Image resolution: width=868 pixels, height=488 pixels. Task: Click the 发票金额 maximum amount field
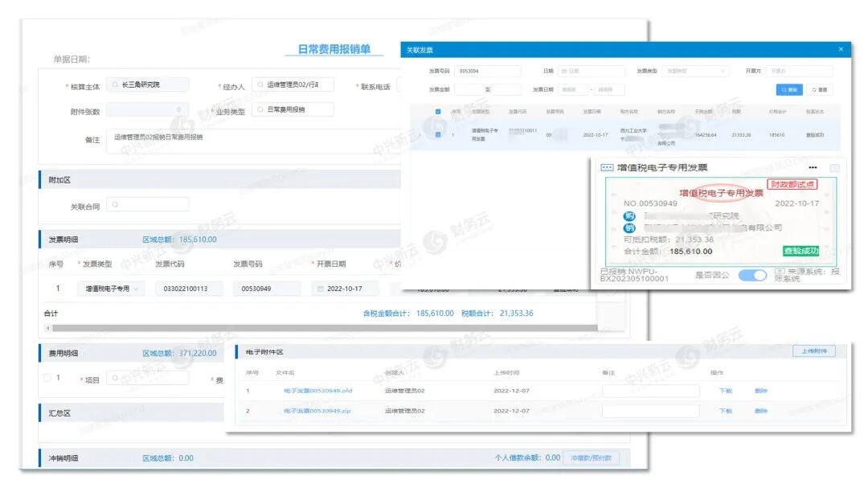(x=506, y=89)
